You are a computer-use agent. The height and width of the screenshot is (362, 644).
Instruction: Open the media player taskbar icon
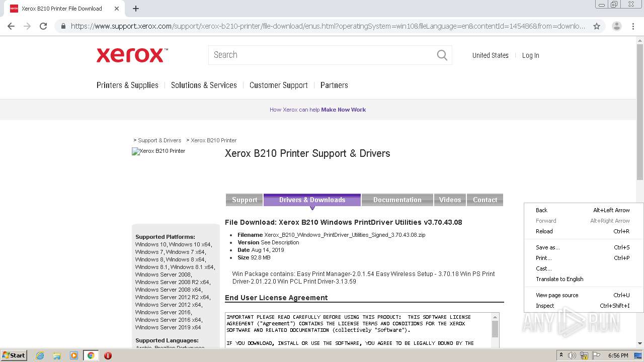(73, 355)
